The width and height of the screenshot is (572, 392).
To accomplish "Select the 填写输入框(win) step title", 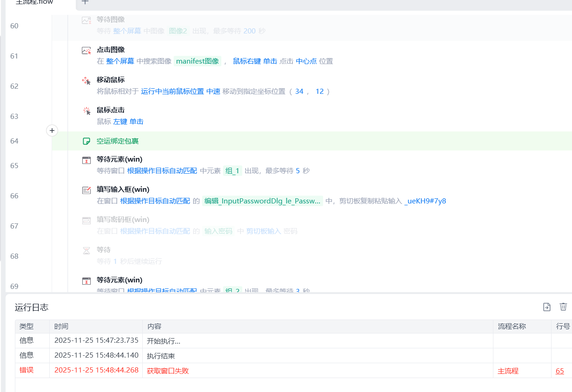I will click(x=123, y=189).
